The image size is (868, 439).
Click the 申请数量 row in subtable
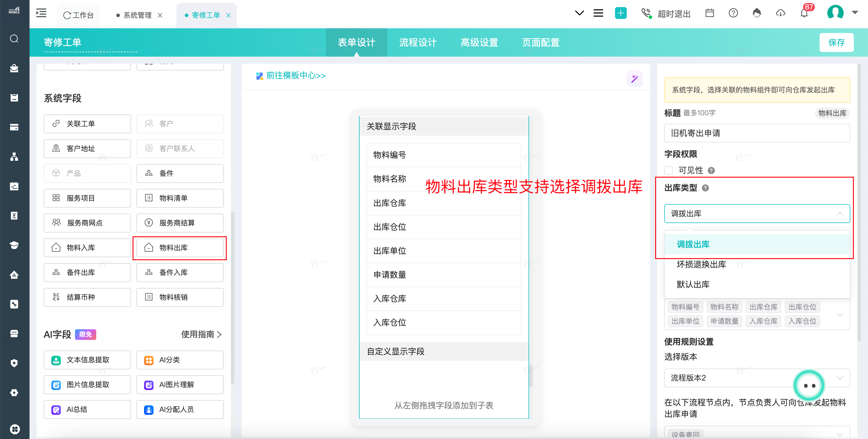pyautogui.click(x=444, y=275)
